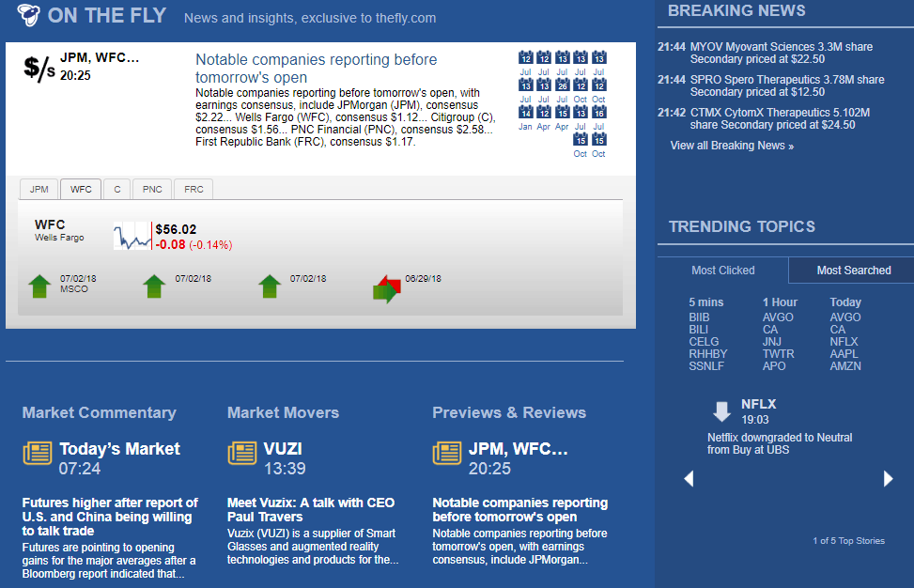
Task: Click ON THE FLY section title
Action: coord(107,15)
